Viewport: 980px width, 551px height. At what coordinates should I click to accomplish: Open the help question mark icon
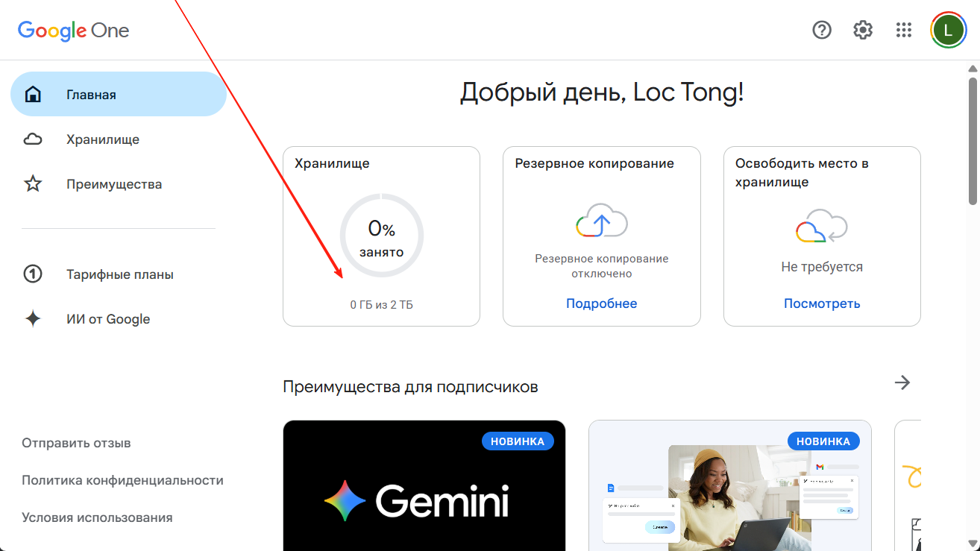822,30
